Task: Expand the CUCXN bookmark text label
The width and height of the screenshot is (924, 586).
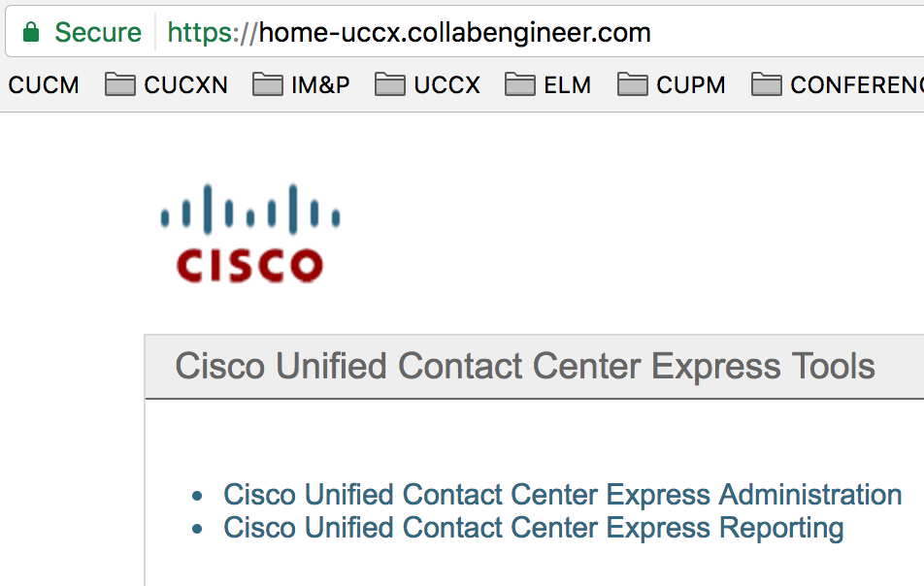Action: (185, 85)
